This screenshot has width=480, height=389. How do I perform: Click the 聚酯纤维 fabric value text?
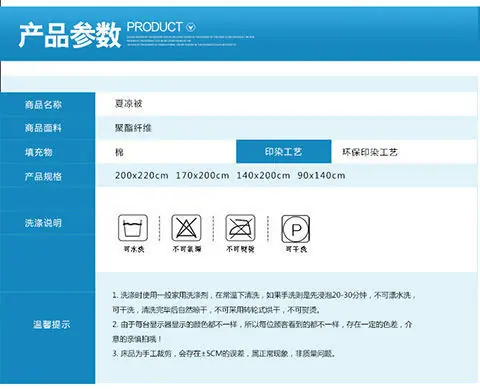[133, 128]
